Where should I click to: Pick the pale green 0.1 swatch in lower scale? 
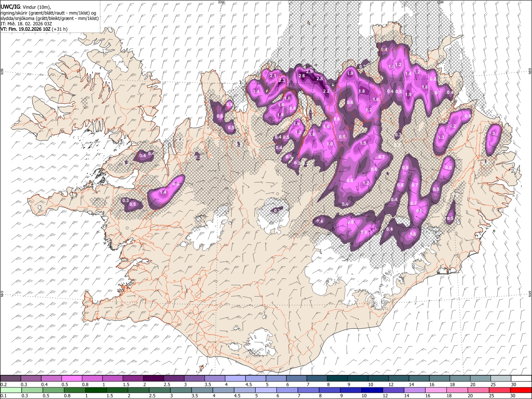(11, 390)
